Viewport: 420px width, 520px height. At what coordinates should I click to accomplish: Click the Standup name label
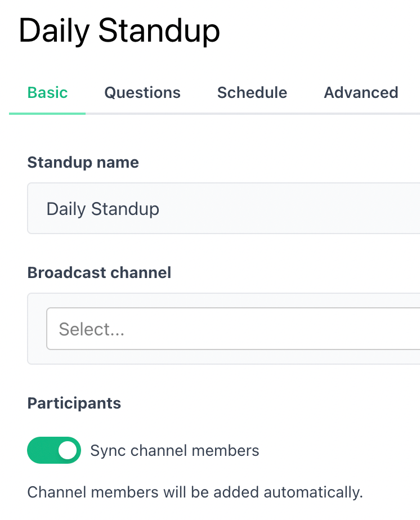[x=83, y=163]
